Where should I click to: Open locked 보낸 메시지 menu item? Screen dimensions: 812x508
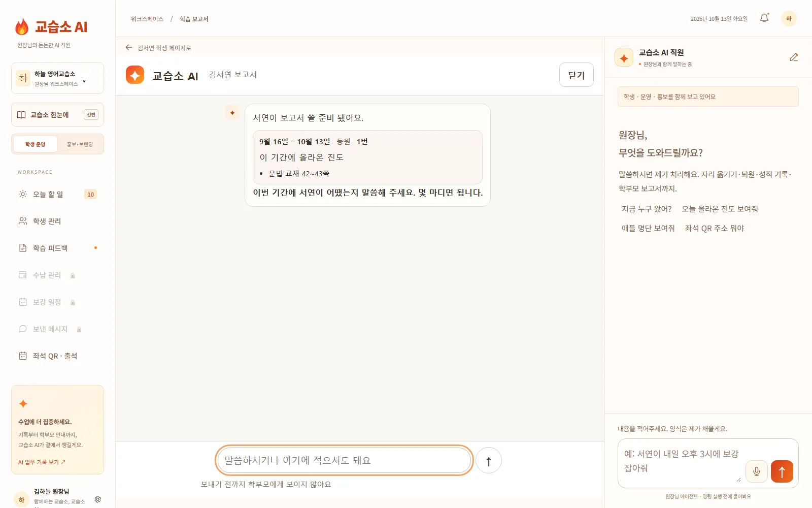pos(57,329)
